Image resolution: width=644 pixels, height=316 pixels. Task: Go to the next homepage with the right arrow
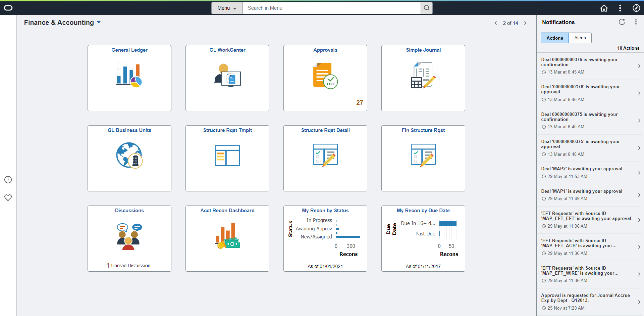[525, 23]
